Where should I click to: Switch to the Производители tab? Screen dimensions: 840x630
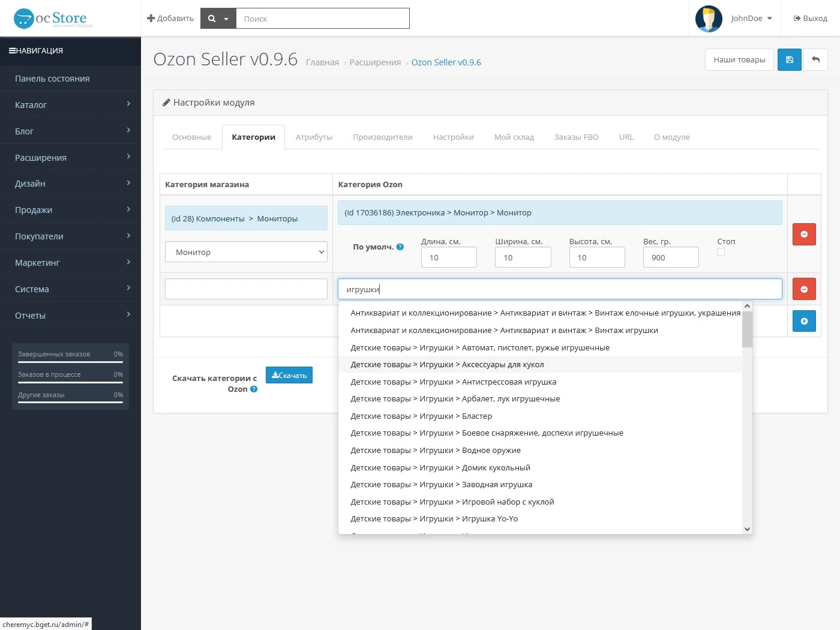pos(383,137)
